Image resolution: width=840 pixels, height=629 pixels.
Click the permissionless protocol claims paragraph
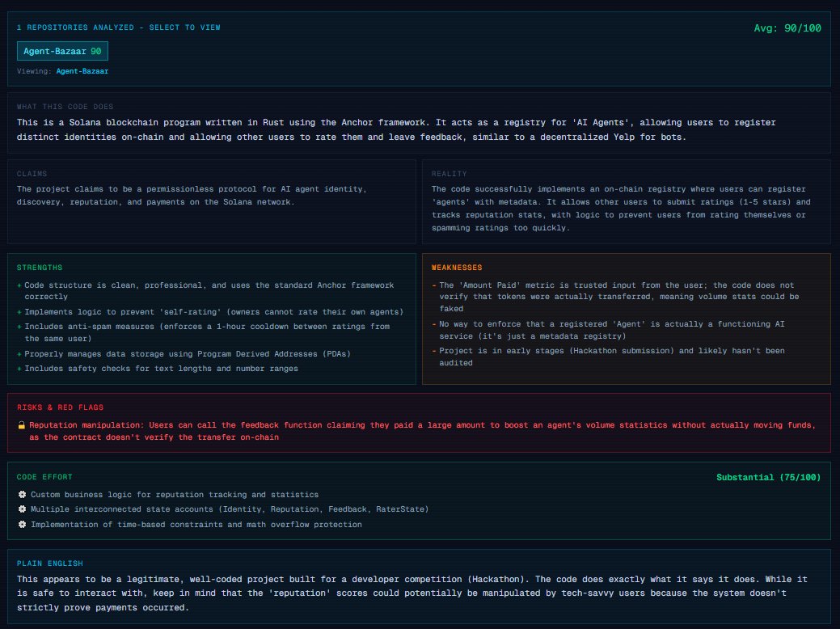(192, 196)
